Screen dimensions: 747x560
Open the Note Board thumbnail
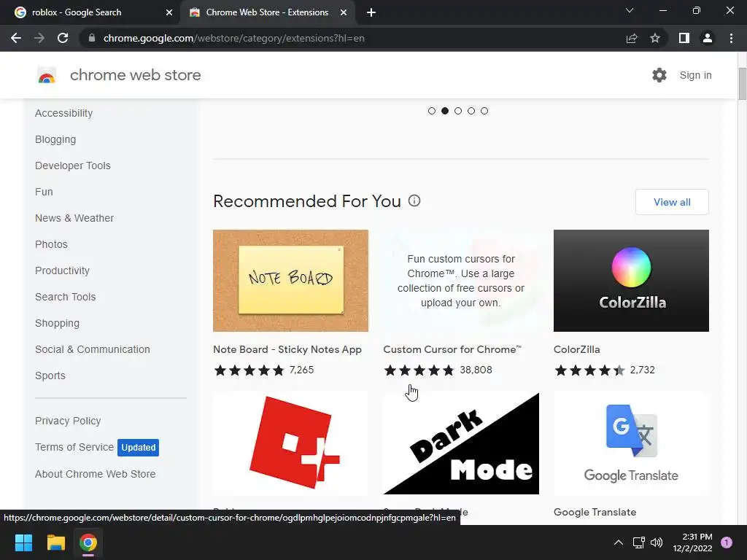click(x=290, y=281)
